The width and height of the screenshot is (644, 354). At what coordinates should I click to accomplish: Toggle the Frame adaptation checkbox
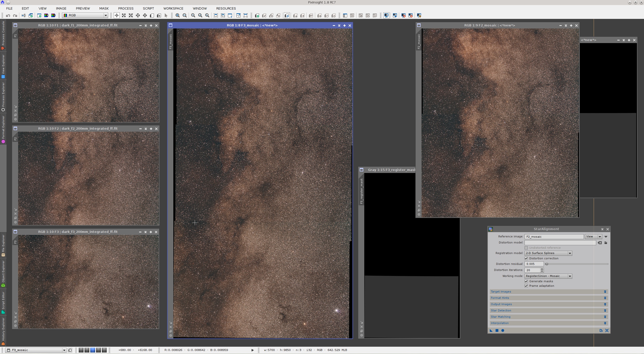click(x=526, y=286)
